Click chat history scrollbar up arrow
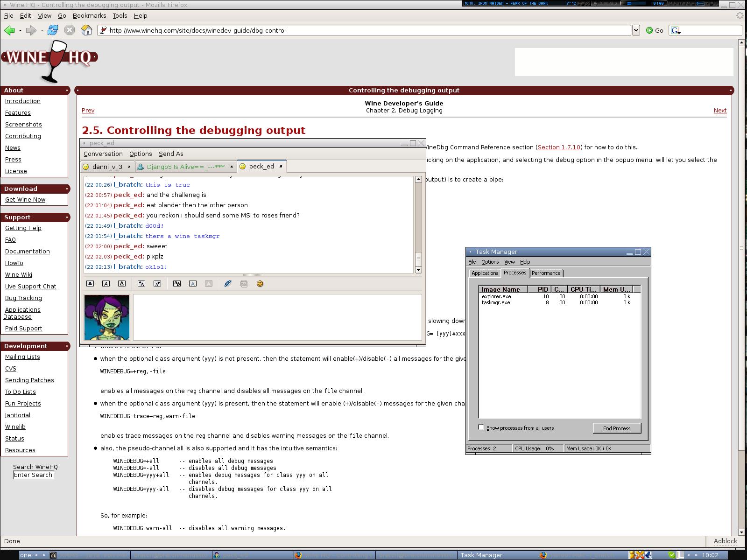 coord(418,180)
